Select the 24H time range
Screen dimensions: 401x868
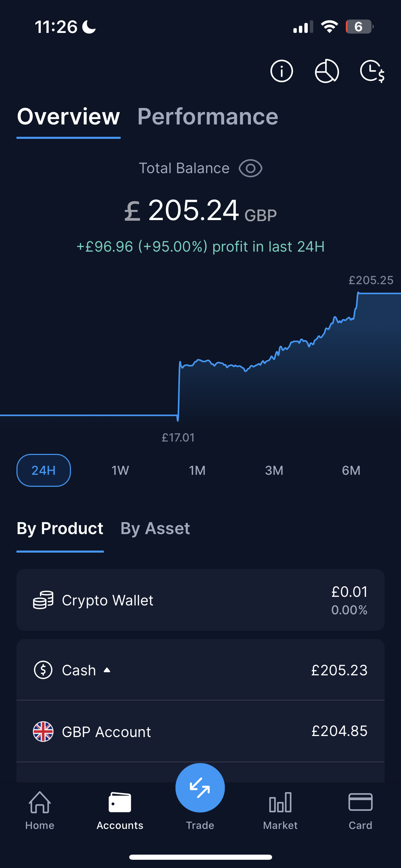pos(44,470)
